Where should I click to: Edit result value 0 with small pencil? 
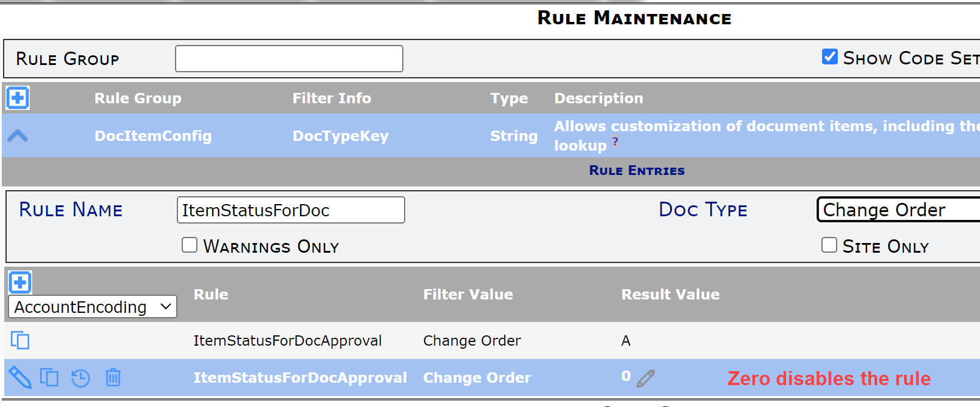[x=646, y=378]
